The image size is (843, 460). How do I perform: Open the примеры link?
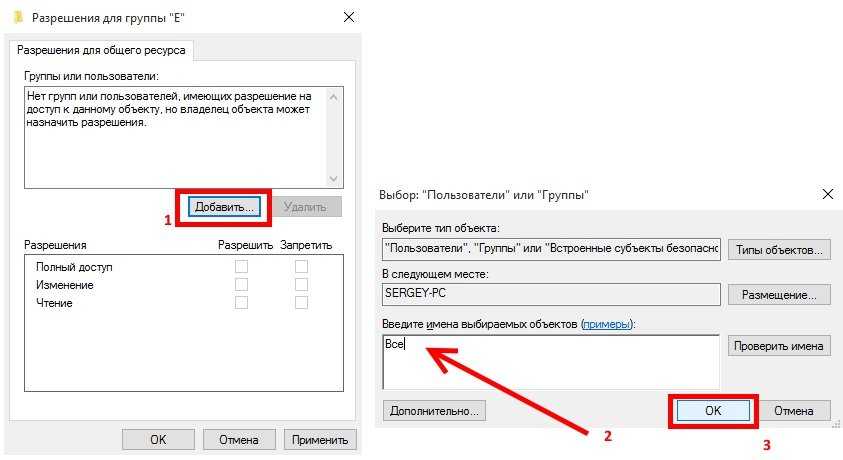pyautogui.click(x=606, y=324)
